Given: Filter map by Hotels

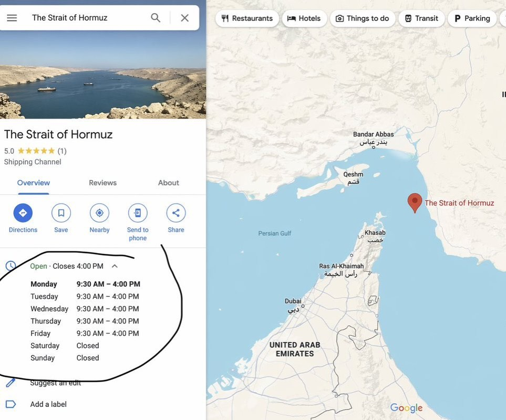Looking at the screenshot, I should tap(304, 18).
